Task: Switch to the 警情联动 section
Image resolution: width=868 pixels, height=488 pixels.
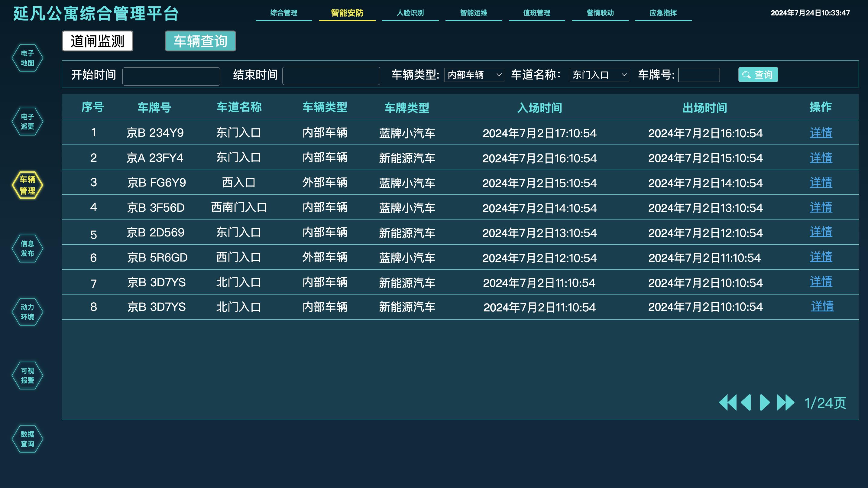Action: (600, 13)
